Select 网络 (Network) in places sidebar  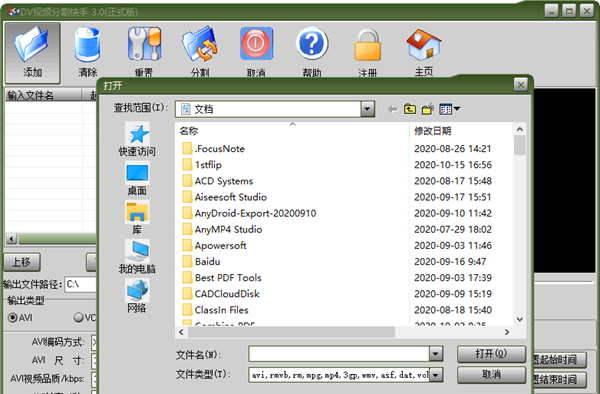[137, 296]
